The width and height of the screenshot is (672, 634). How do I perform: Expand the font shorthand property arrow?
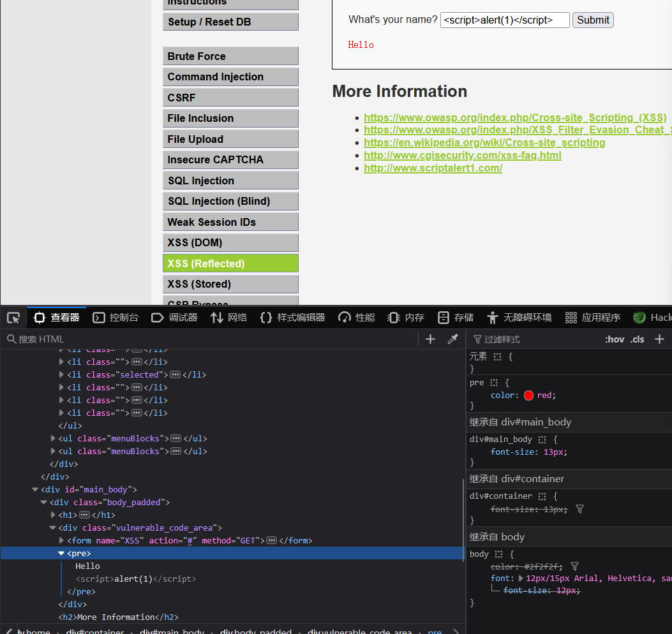(x=521, y=579)
